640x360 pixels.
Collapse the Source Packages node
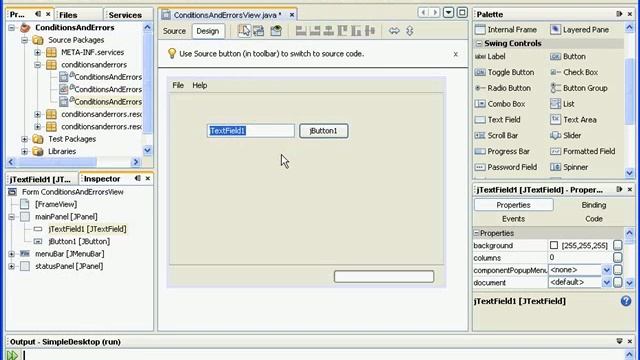24,40
